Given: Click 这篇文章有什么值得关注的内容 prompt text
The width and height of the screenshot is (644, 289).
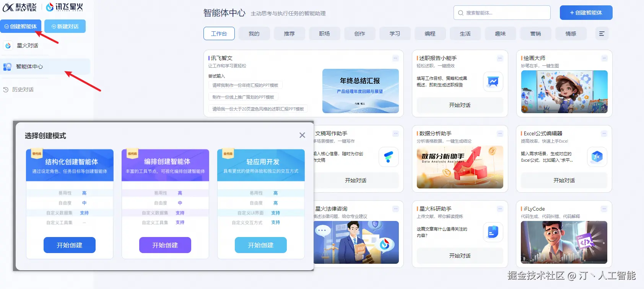Looking at the screenshot, I should click(x=442, y=232).
